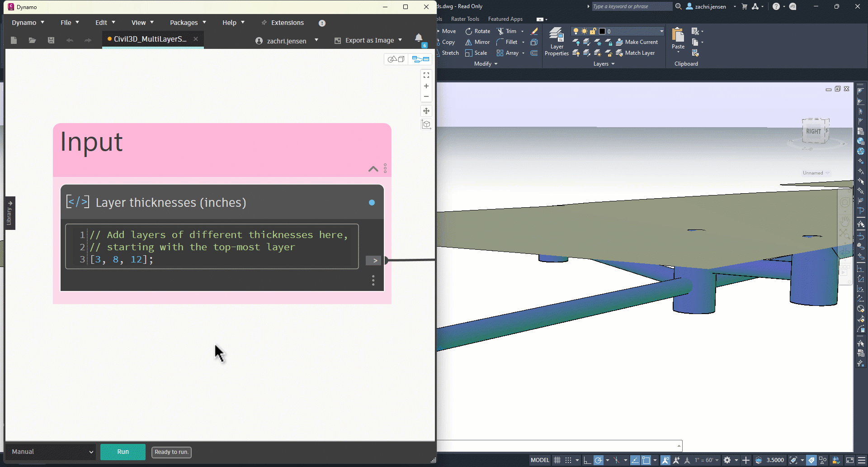Collapse the Input group chevron

(373, 169)
